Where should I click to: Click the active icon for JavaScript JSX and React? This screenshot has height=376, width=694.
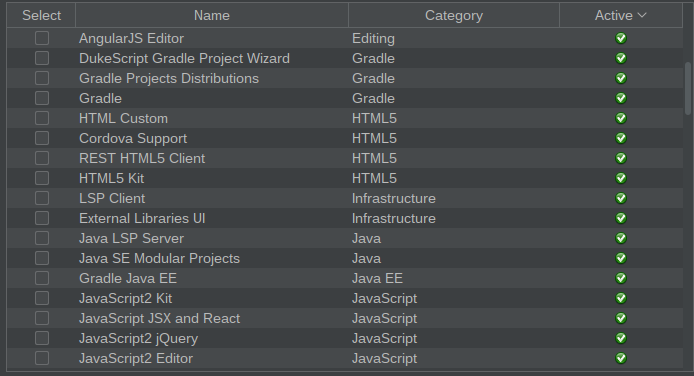(621, 318)
